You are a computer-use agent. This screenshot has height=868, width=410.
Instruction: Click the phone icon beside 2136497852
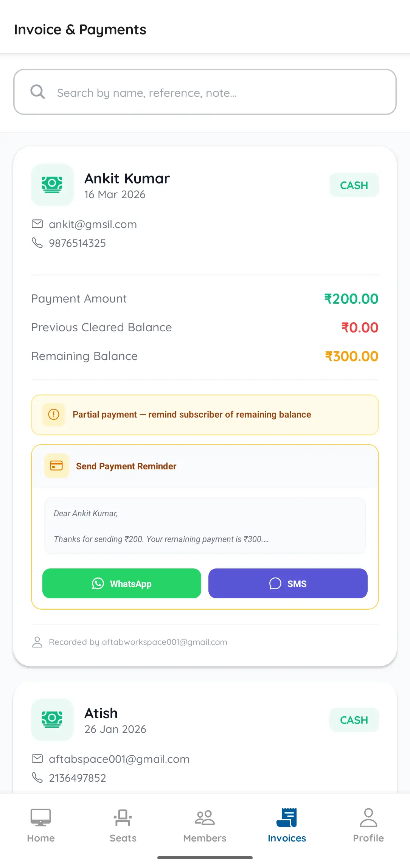click(x=37, y=778)
